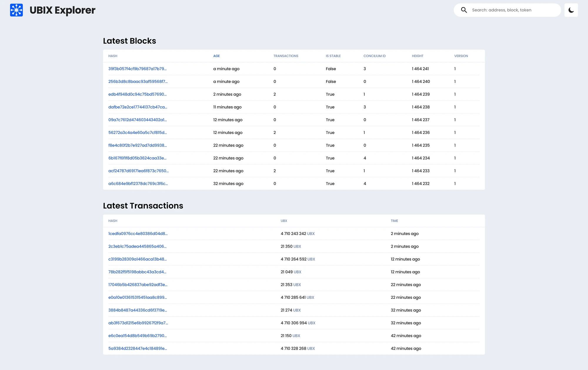Open transaction e6c0ea154d8b549b69b2790...
The image size is (588, 370).
tap(137, 336)
